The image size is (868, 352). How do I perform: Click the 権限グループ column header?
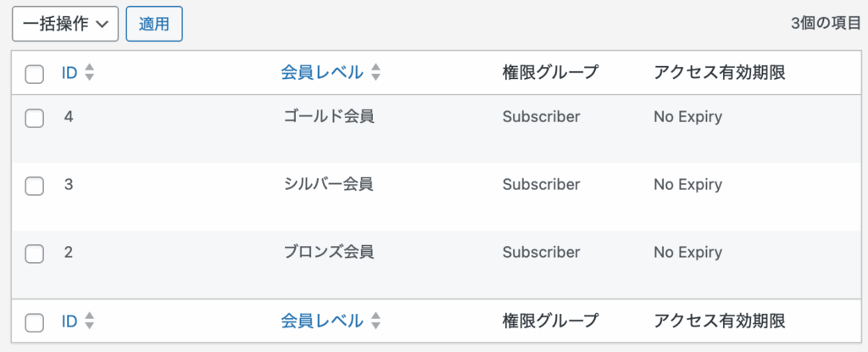[551, 73]
